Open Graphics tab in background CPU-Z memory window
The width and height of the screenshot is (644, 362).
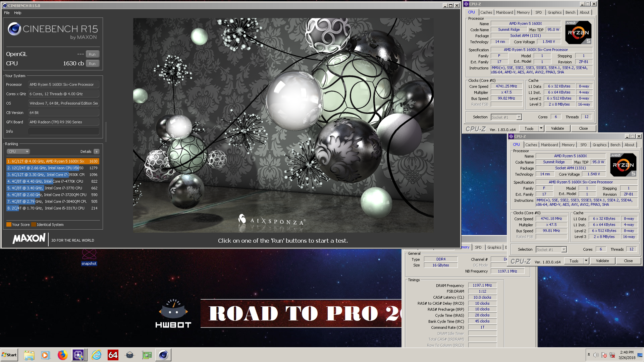494,247
